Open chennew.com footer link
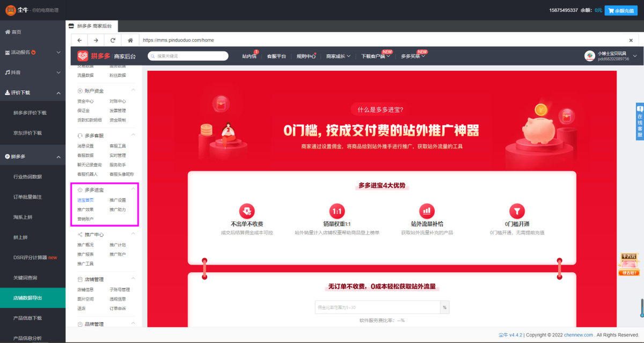This screenshot has width=644, height=343. coord(579,335)
